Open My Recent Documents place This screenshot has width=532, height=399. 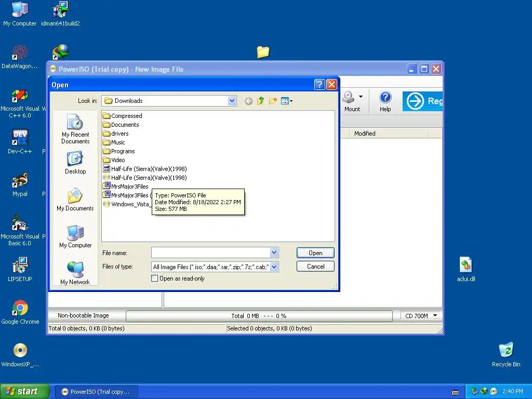75,129
